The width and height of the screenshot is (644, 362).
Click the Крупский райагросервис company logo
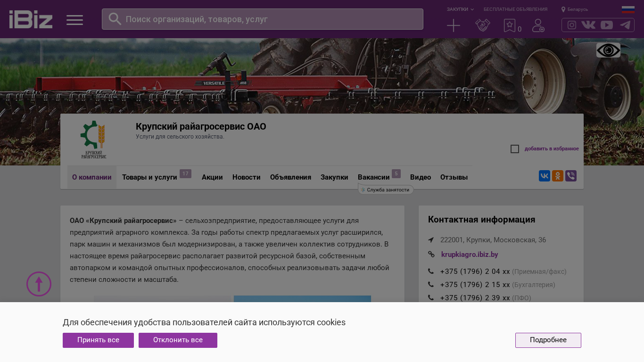[x=94, y=140]
